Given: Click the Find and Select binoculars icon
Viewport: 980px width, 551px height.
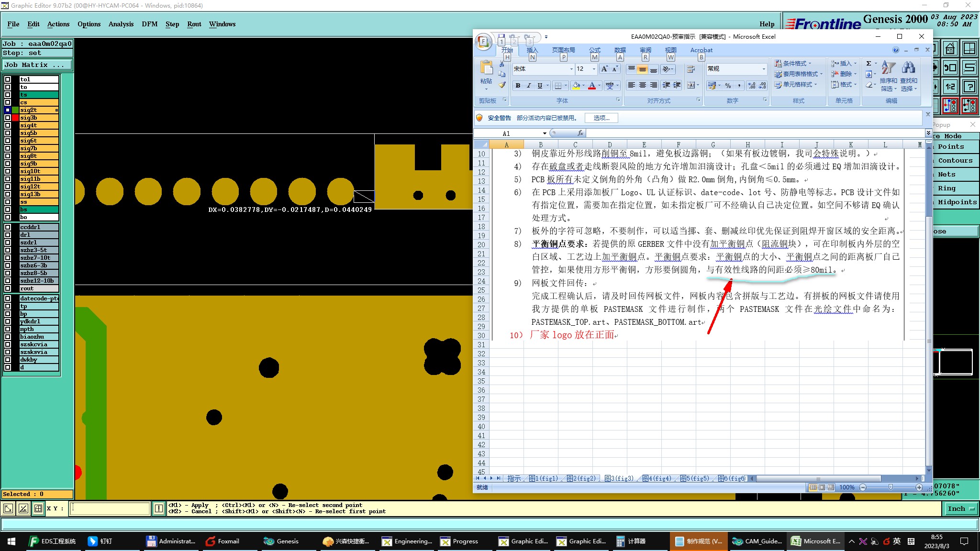Looking at the screenshot, I should tap(908, 67).
